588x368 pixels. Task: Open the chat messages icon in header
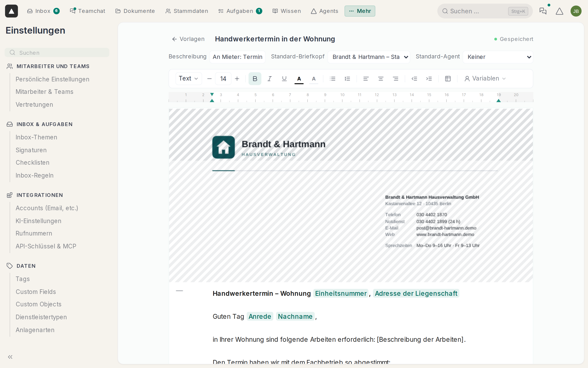(543, 11)
